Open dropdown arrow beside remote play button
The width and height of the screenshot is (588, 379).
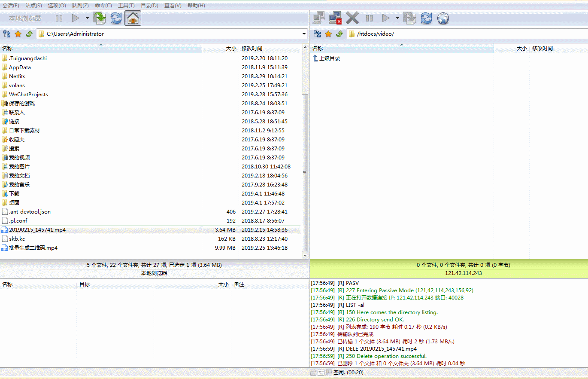coord(397,18)
